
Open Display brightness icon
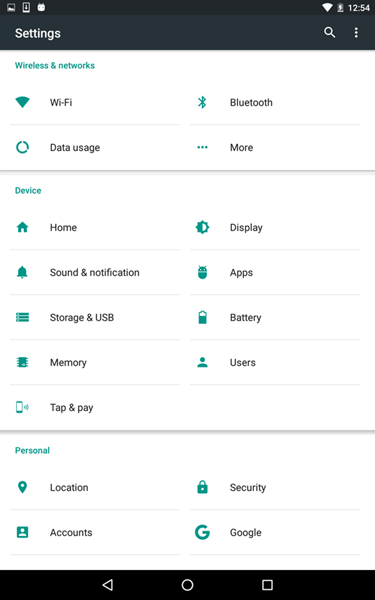202,227
